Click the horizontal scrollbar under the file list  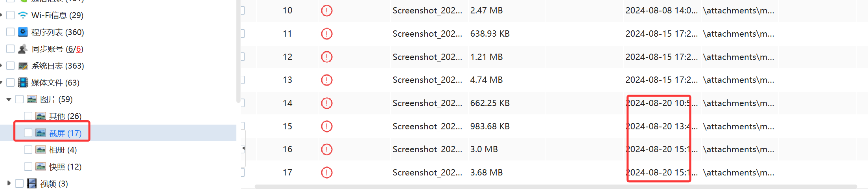556,187
